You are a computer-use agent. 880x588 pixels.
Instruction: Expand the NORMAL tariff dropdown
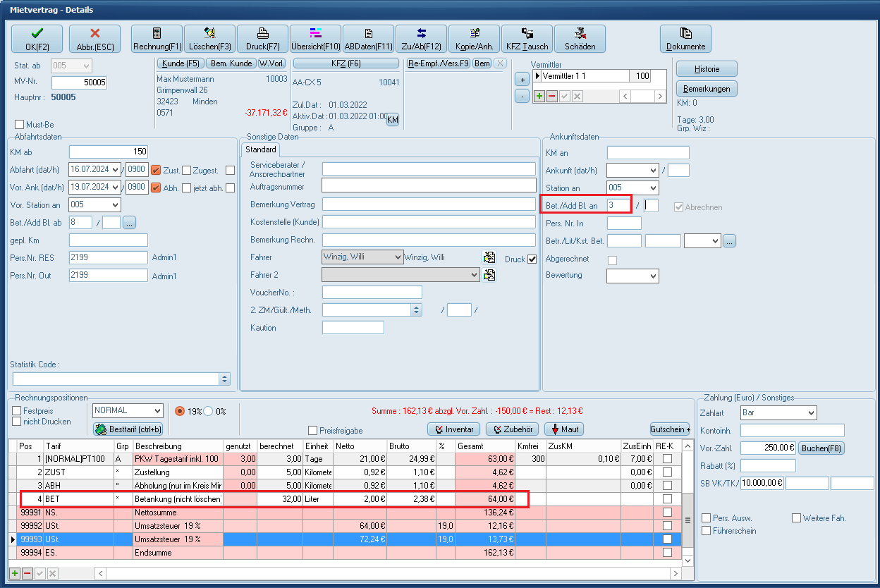click(x=157, y=410)
